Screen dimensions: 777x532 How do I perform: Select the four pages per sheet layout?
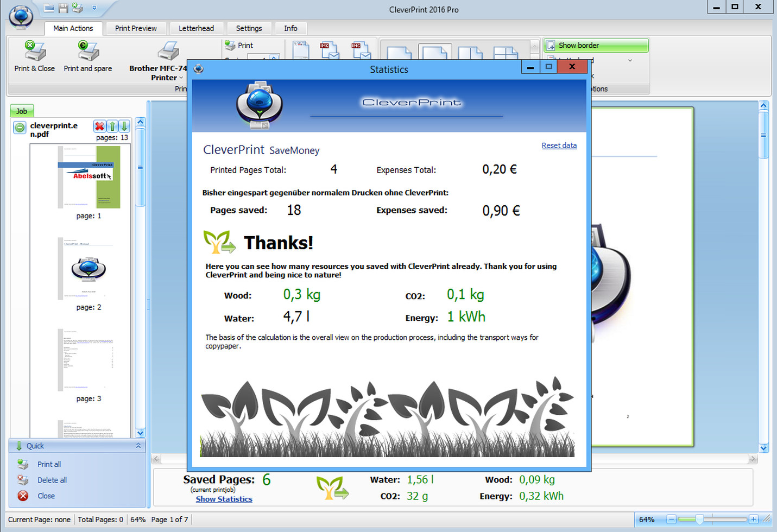coord(506,53)
